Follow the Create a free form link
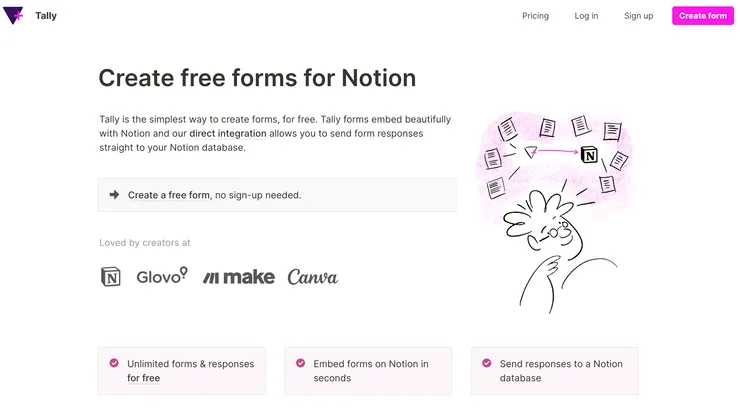The image size is (740, 409). (168, 195)
